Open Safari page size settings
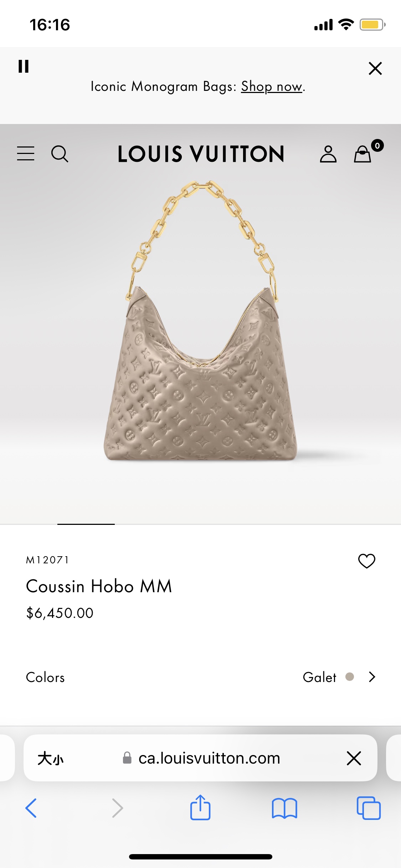Viewport: 401px width, 868px height. click(x=51, y=758)
